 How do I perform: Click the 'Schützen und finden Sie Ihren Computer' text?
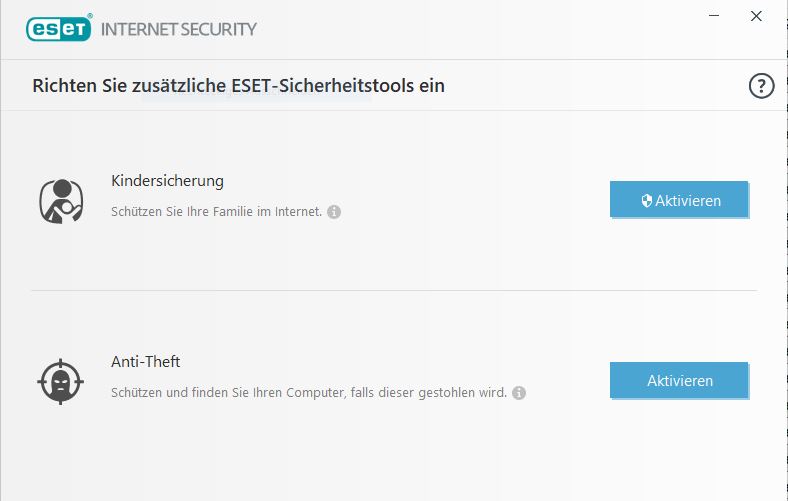pyautogui.click(x=308, y=393)
